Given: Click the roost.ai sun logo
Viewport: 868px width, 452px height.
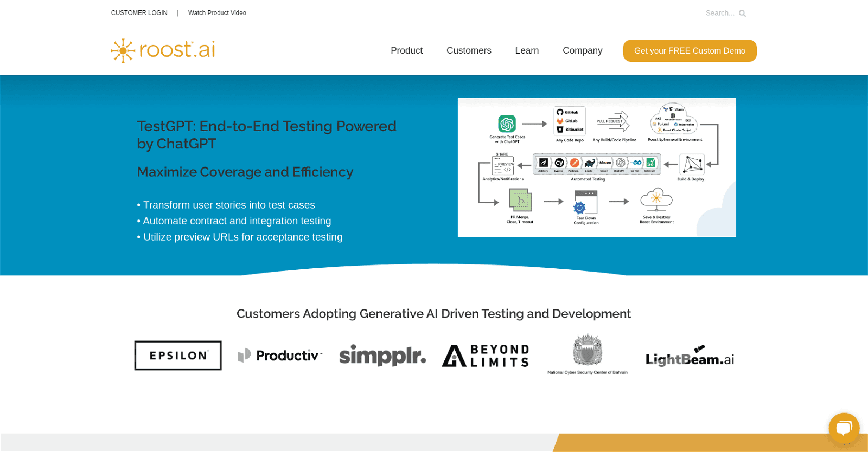Looking at the screenshot, I should click(x=123, y=51).
